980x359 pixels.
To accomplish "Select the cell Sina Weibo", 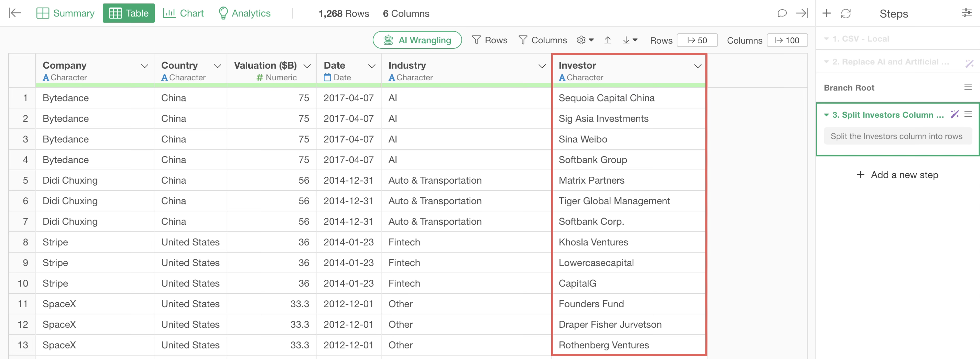I will pyautogui.click(x=629, y=139).
